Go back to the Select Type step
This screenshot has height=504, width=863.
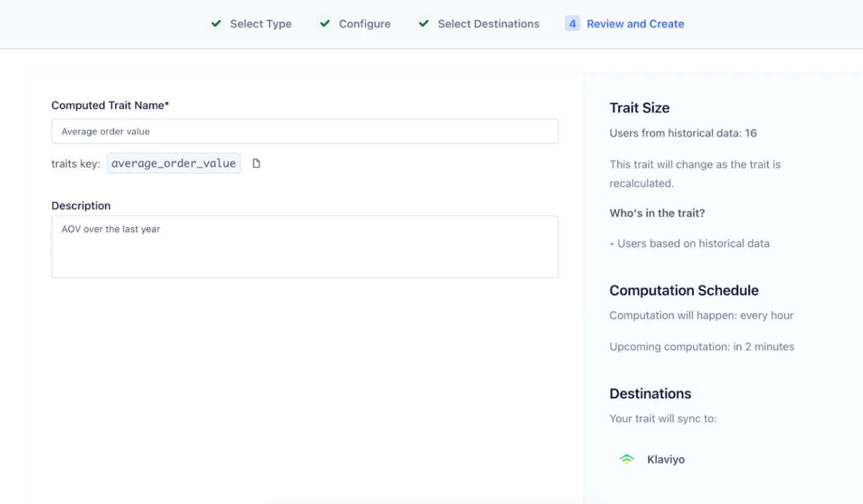pyautogui.click(x=260, y=24)
